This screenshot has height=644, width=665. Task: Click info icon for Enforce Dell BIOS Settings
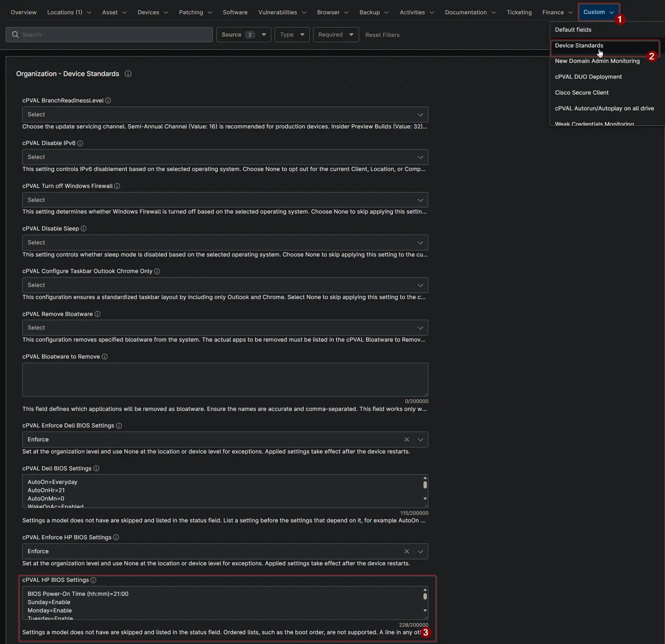tap(119, 426)
